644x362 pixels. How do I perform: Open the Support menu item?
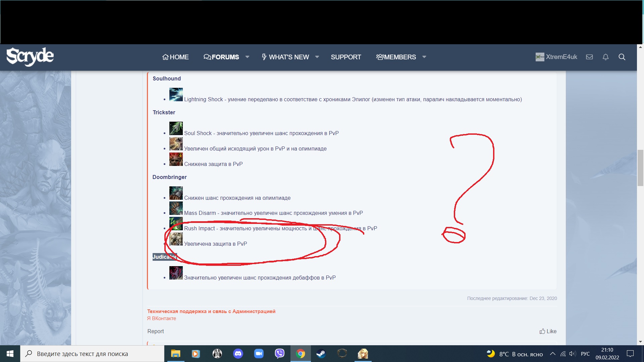tap(346, 57)
